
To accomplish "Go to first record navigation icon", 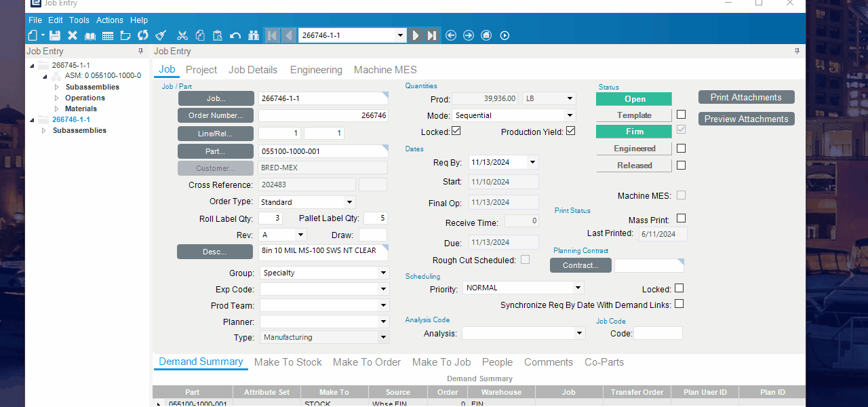I will [273, 35].
